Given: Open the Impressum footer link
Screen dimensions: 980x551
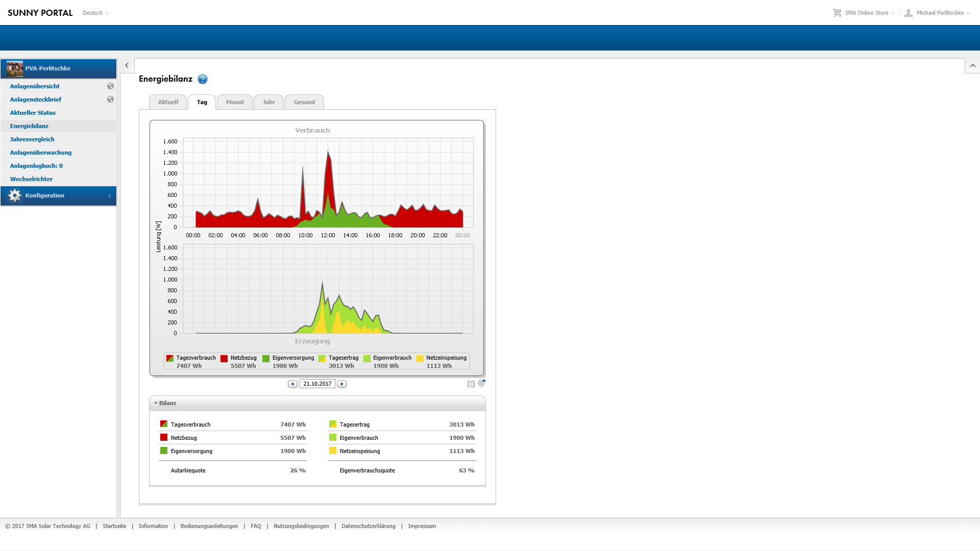Looking at the screenshot, I should coord(422,526).
